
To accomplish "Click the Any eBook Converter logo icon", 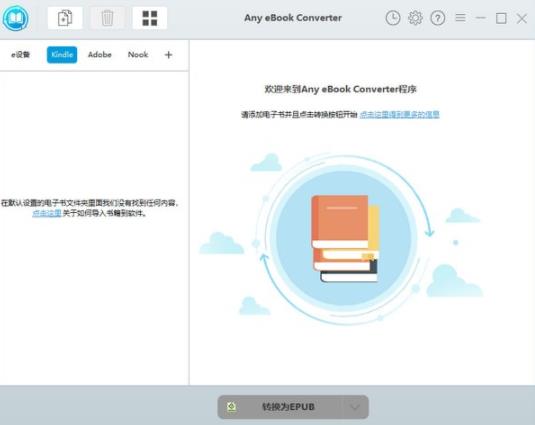I will [15, 18].
